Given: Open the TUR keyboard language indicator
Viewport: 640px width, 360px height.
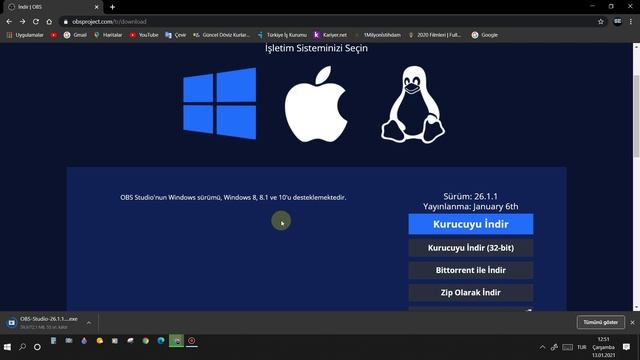Looking at the screenshot, I should [x=582, y=347].
